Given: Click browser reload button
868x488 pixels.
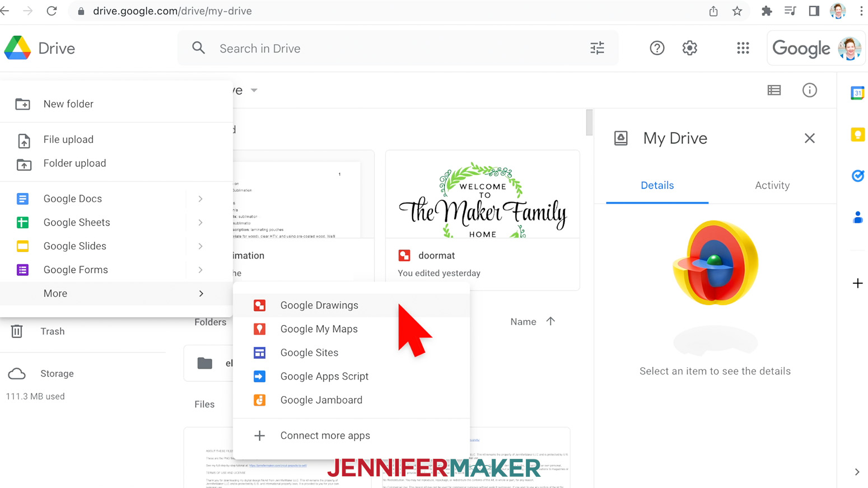Looking at the screenshot, I should pos(52,11).
